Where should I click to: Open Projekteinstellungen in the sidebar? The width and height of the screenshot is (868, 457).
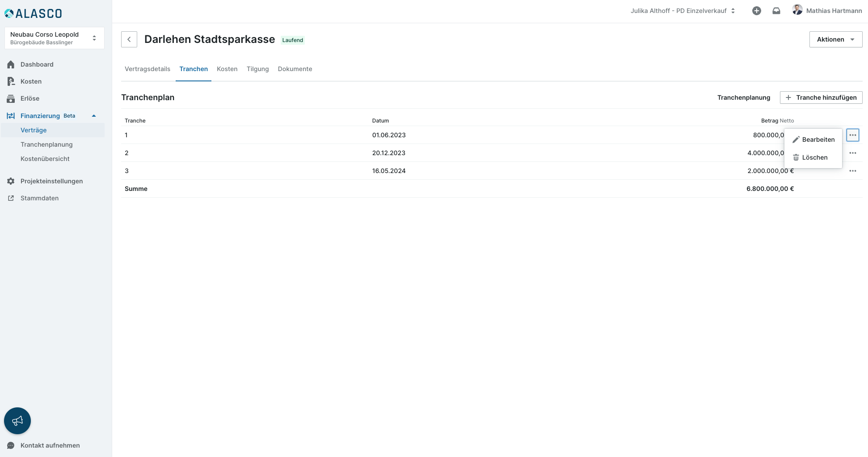(52, 181)
